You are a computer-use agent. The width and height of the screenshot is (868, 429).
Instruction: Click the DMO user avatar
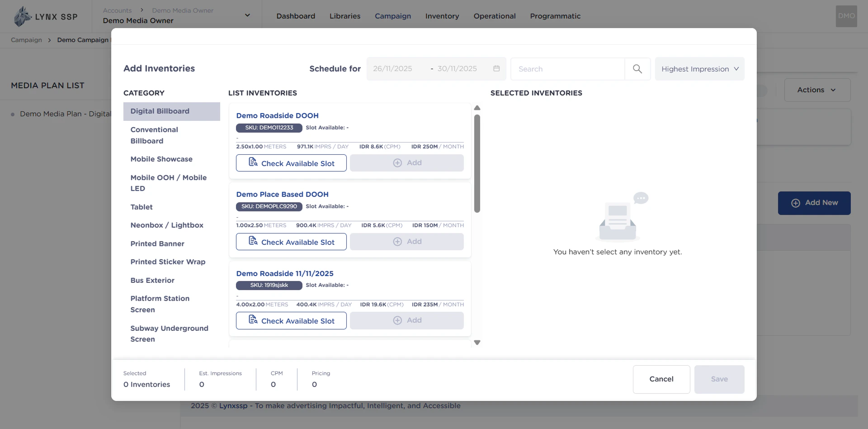pyautogui.click(x=846, y=16)
